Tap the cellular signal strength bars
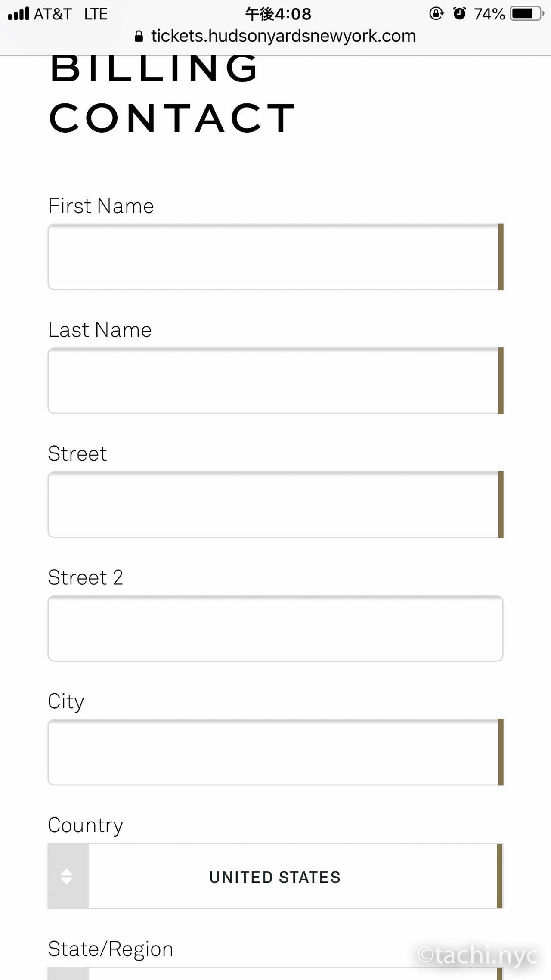 pyautogui.click(x=19, y=14)
